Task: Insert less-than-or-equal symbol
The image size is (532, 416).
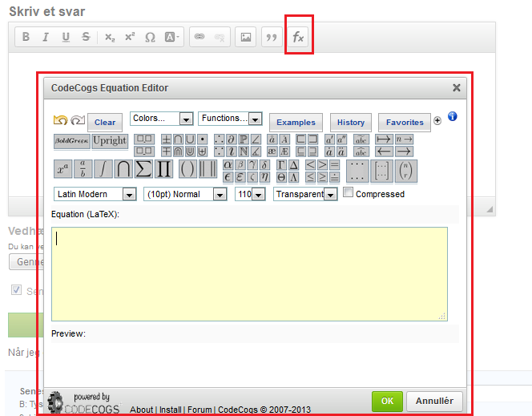Action: click(310, 177)
